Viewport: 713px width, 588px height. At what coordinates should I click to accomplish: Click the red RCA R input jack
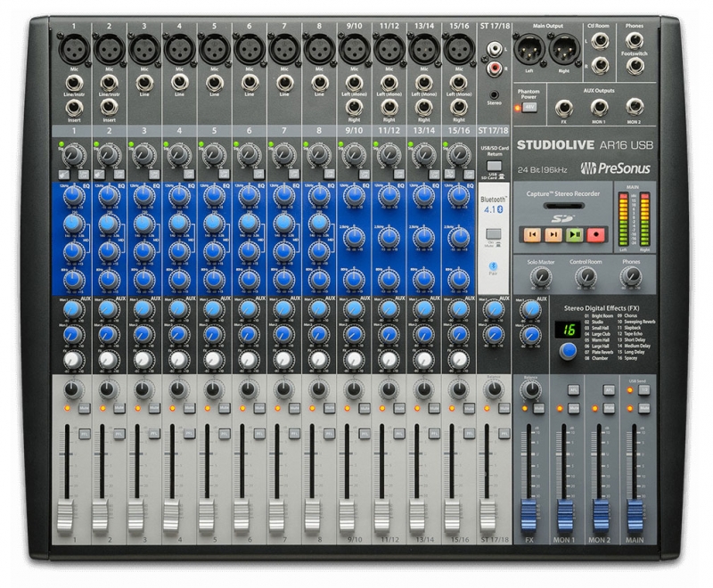pos(494,69)
